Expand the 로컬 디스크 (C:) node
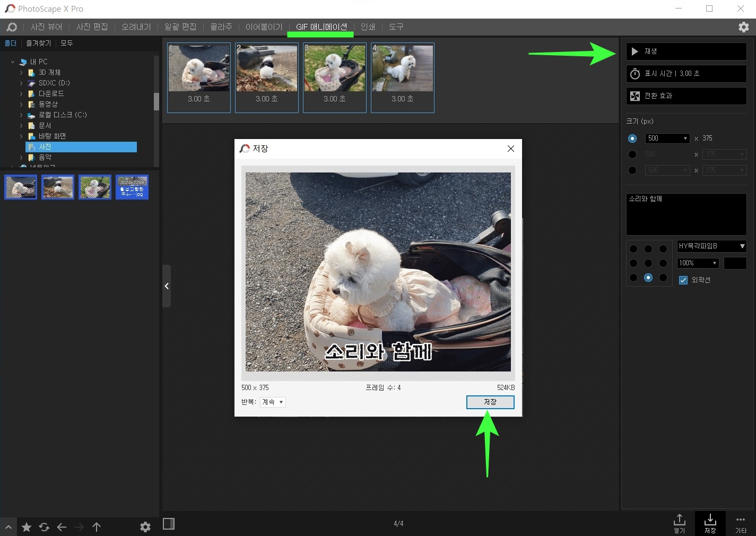 pyautogui.click(x=21, y=115)
